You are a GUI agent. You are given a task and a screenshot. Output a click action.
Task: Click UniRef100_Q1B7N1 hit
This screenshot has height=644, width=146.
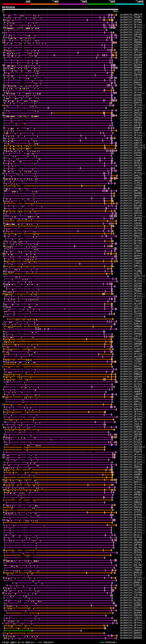point(131,284)
